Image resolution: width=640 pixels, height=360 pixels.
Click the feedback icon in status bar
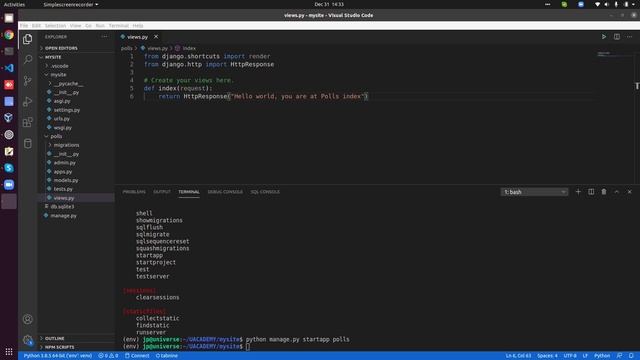(x=620, y=356)
